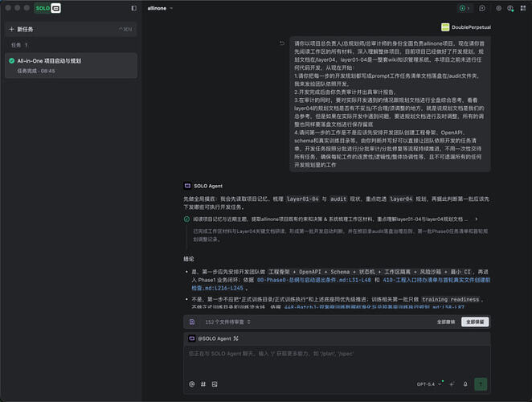Start a new task with 新任务
This screenshot has height=402, width=532.
[71, 29]
